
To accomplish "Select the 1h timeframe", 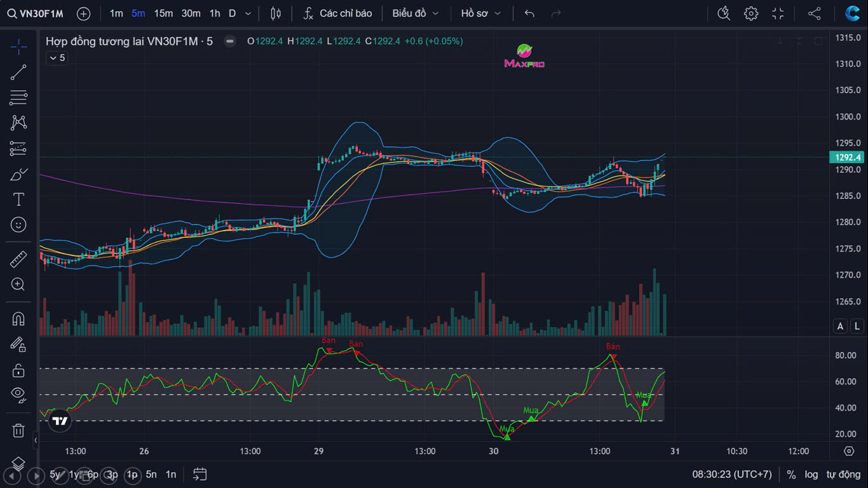I will click(x=215, y=13).
